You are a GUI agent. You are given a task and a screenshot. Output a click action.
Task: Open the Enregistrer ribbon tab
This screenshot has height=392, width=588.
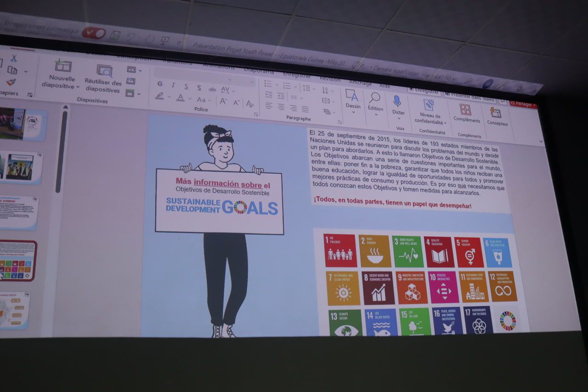click(x=297, y=75)
